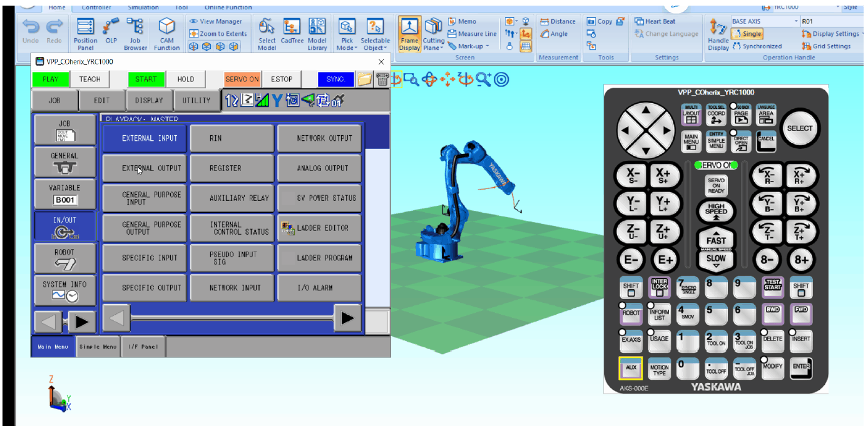Expand the Display Settings dropdown
Image resolution: width=868 pixels, height=428 pixels.
pyautogui.click(x=834, y=34)
